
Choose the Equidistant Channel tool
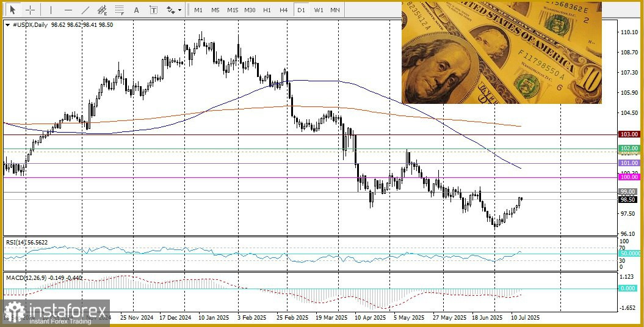tap(103, 10)
